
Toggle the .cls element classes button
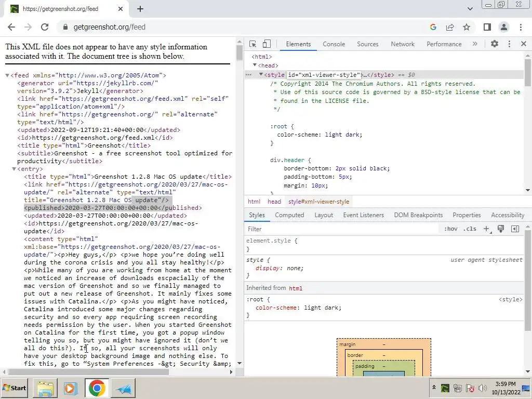click(x=470, y=229)
